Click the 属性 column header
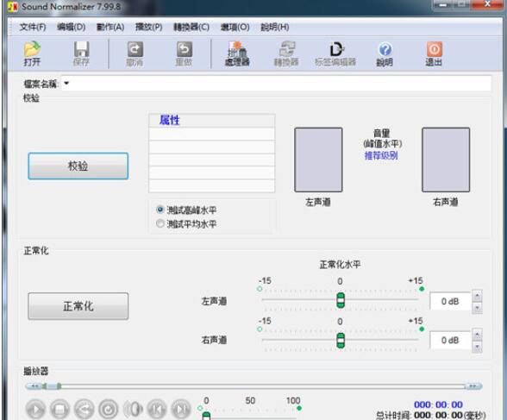Viewport: 507px width, 420px height. [212, 120]
